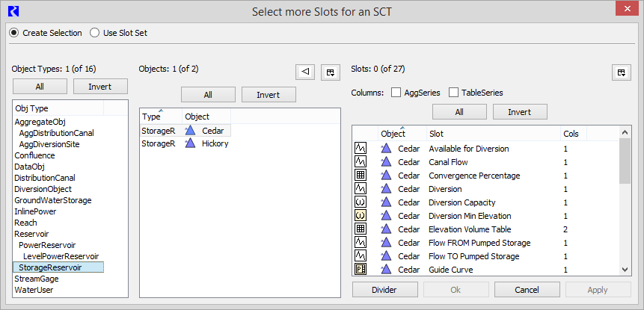Screen dimensions: 644x310
Task: Select PowerReservoir in object type tree
Action: click(x=46, y=245)
